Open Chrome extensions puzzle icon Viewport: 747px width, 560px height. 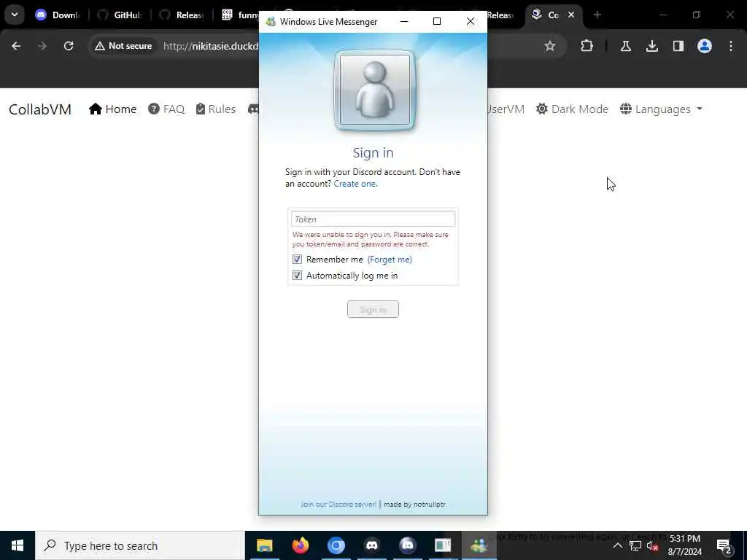click(587, 46)
